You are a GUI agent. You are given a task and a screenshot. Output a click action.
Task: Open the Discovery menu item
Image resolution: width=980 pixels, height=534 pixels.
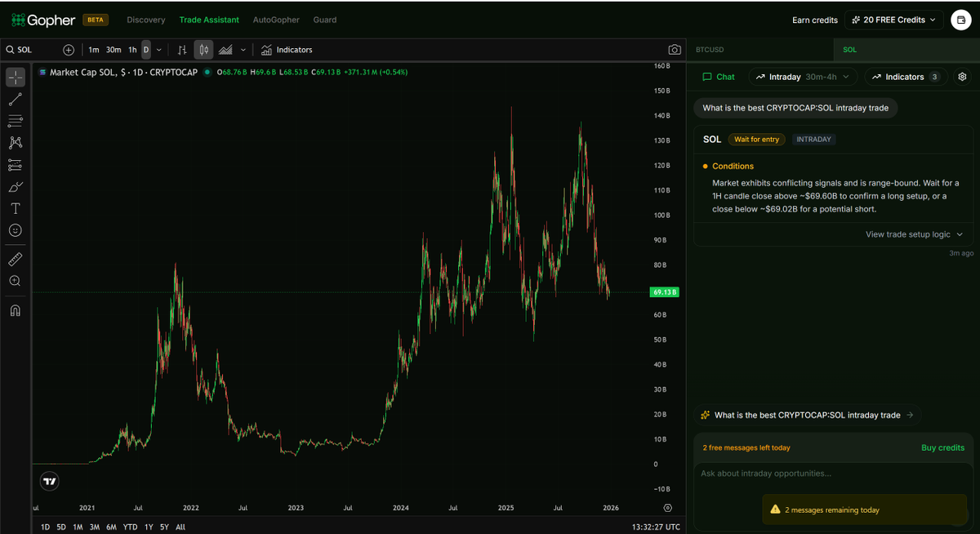tap(145, 20)
